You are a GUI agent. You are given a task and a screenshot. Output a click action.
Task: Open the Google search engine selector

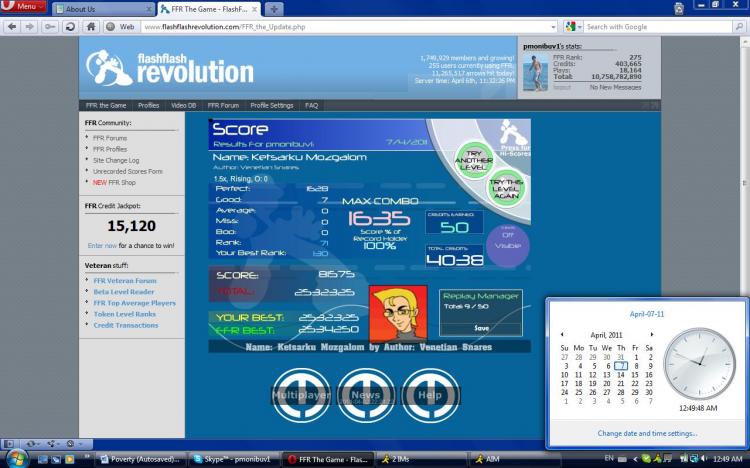point(573,27)
